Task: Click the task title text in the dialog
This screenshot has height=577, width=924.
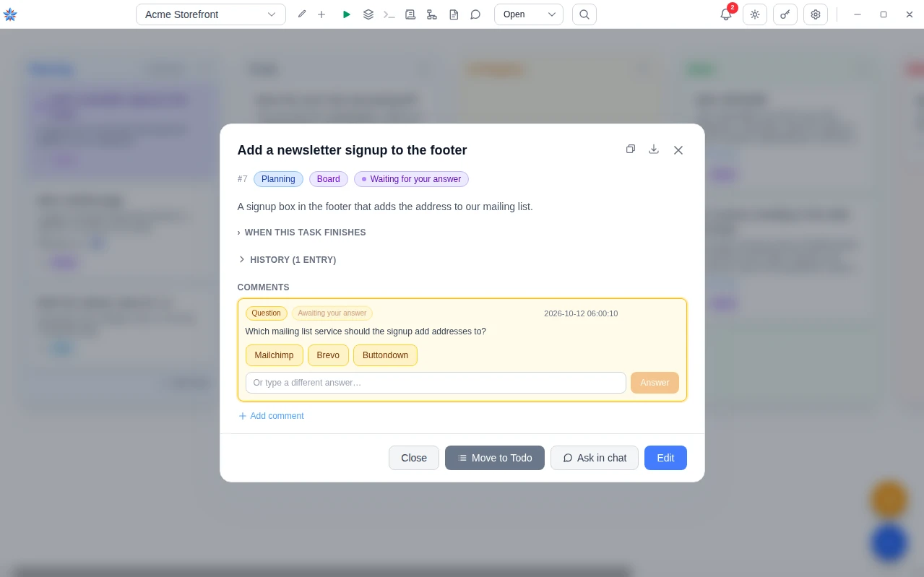Action: tap(352, 150)
